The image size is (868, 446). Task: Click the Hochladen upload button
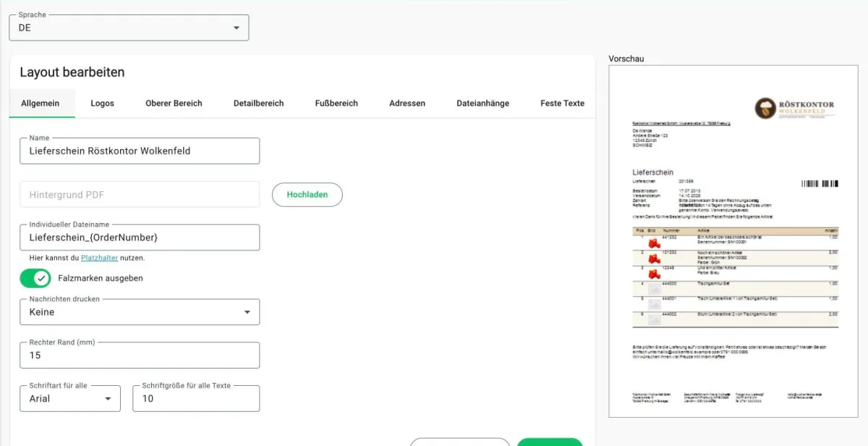coord(307,194)
